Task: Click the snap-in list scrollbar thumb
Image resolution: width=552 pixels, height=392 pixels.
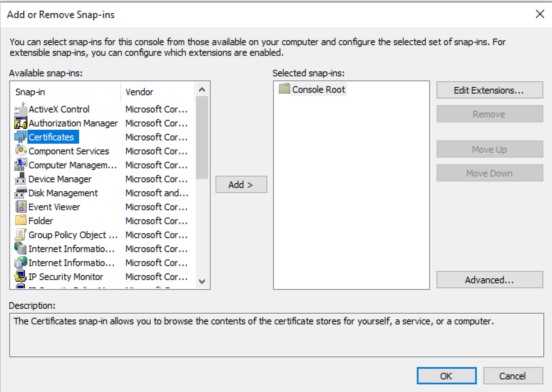Action: [x=202, y=138]
